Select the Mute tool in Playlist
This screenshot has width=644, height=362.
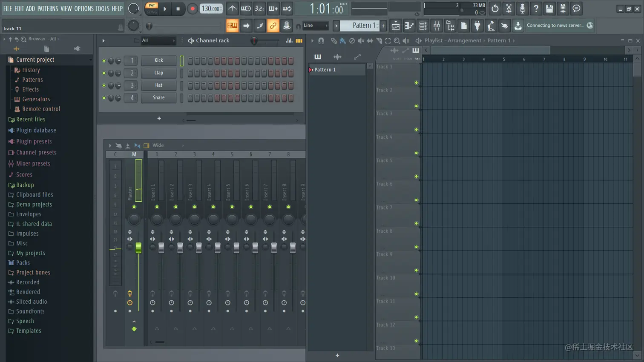(361, 41)
